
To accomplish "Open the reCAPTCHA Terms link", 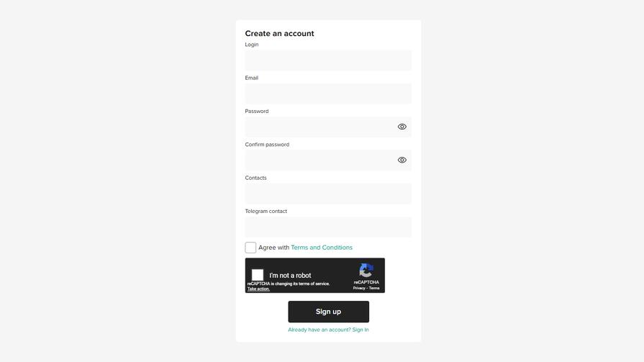I will pyautogui.click(x=374, y=288).
